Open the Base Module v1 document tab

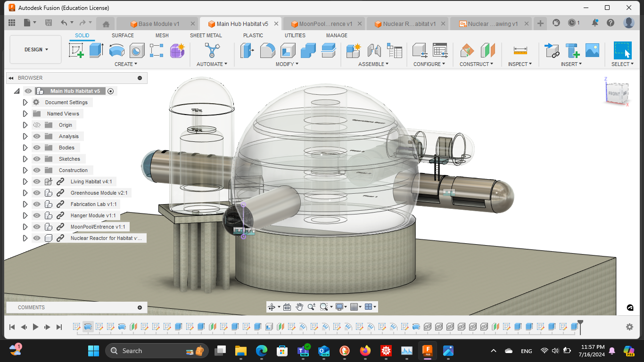[x=158, y=24]
